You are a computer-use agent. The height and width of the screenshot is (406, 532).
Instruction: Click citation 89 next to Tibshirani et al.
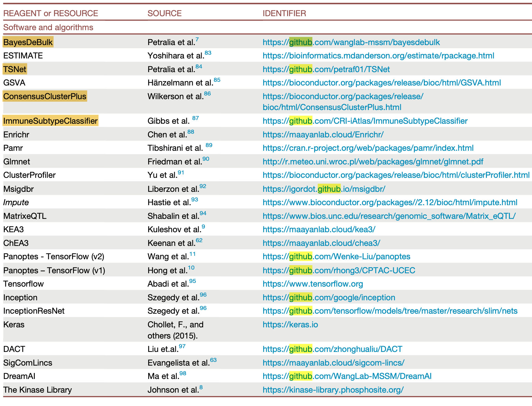click(209, 145)
